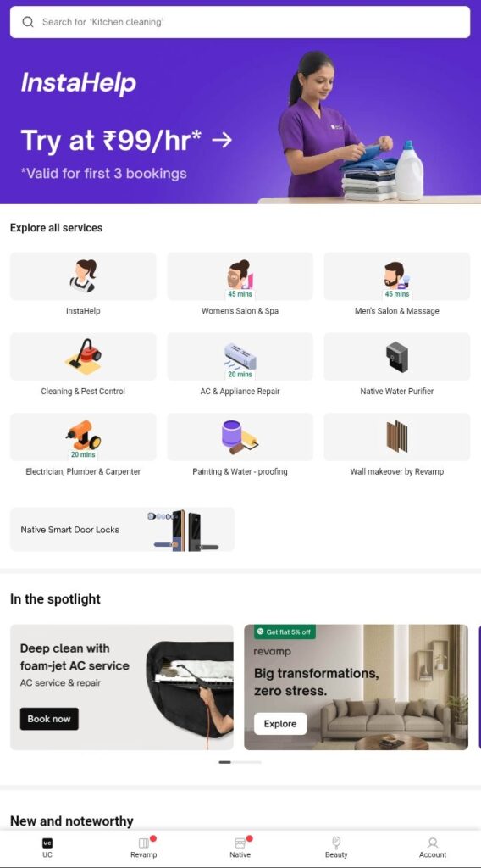This screenshot has width=481, height=868.
Task: Open Men's Salon & Massage icon
Action: coord(397,275)
